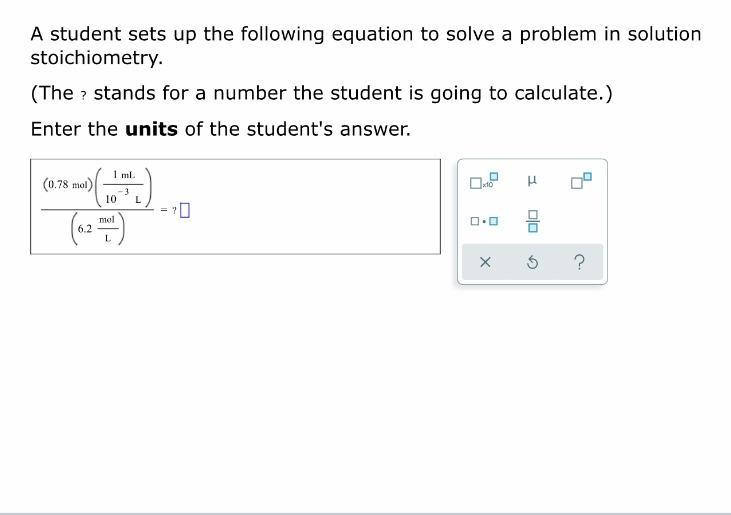Click the (0.78 mol) term
This screenshot has width=731, height=515.
67,185
